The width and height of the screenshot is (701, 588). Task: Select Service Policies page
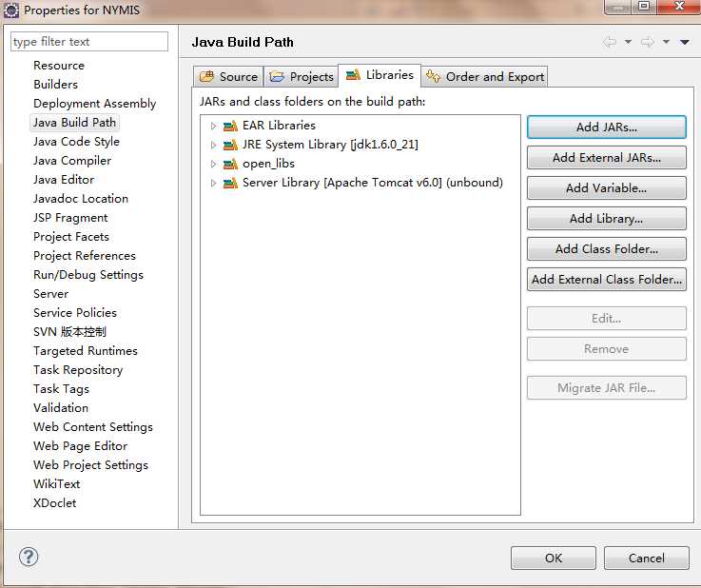coord(75,313)
